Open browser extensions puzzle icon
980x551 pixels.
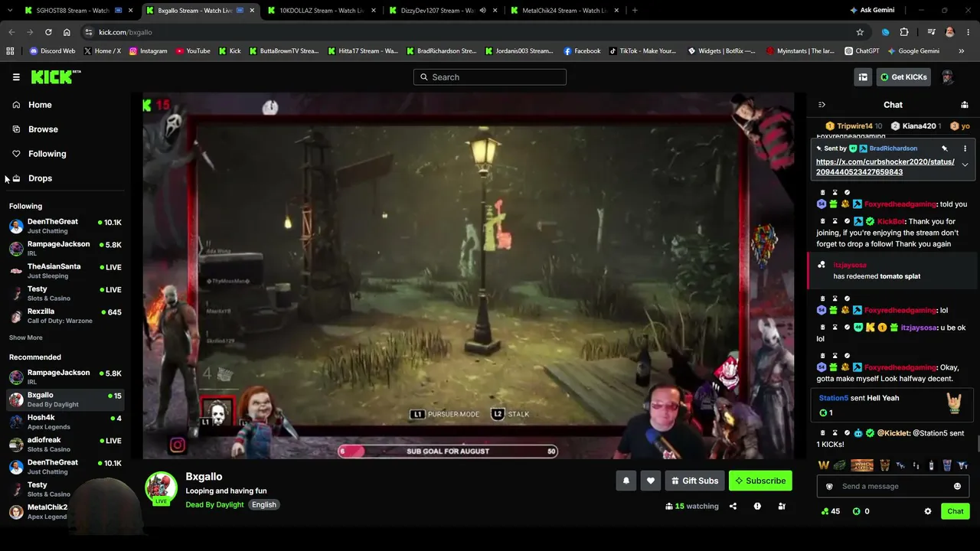(904, 32)
